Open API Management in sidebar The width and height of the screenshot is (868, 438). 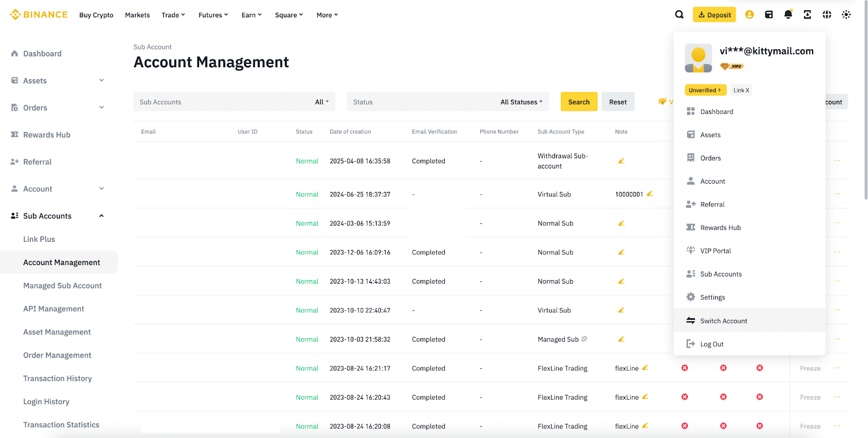coord(54,309)
